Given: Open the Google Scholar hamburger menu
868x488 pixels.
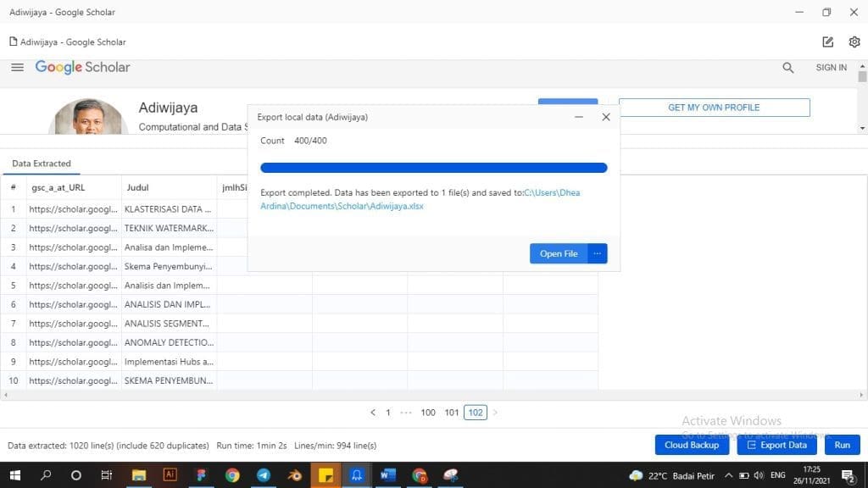Looking at the screenshot, I should 17,68.
